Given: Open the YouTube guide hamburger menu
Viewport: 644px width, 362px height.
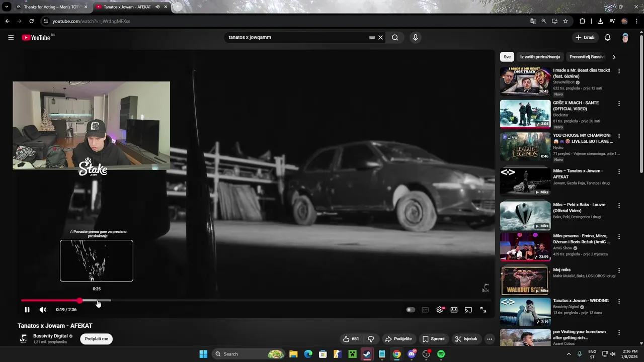Looking at the screenshot, I should click(11, 37).
